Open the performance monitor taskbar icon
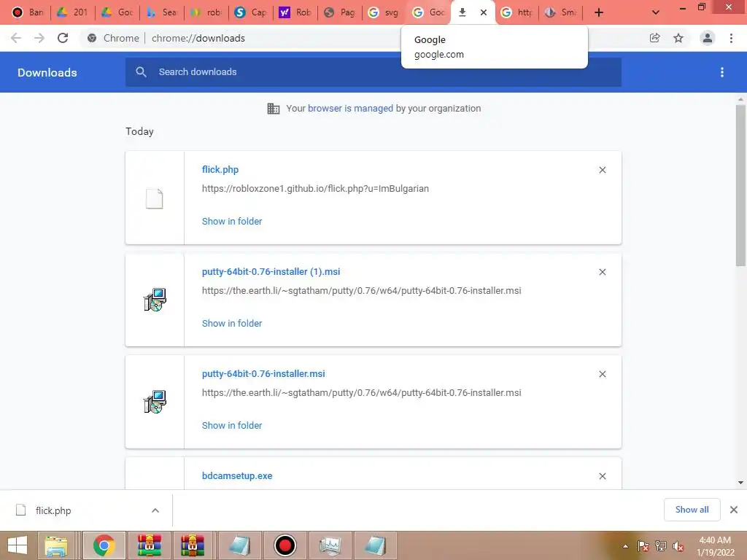This screenshot has width=747, height=560. click(330, 545)
